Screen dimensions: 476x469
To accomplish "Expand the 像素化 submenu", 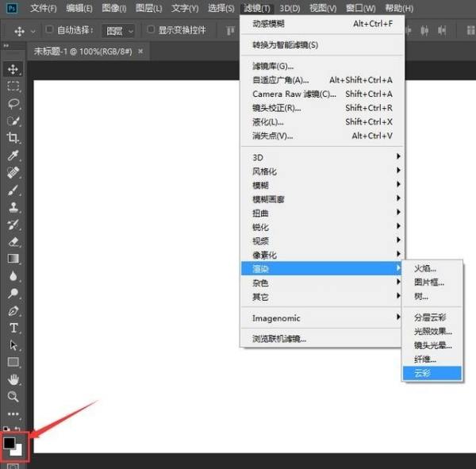I will pyautogui.click(x=321, y=255).
